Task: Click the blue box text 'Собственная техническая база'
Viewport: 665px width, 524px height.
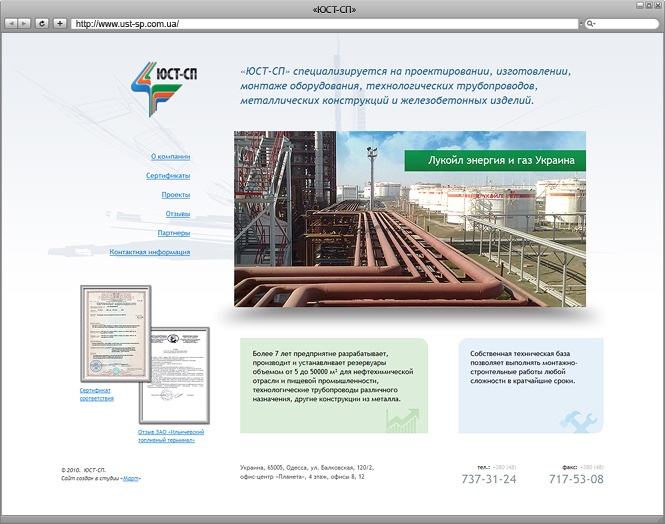Action: [x=523, y=367]
